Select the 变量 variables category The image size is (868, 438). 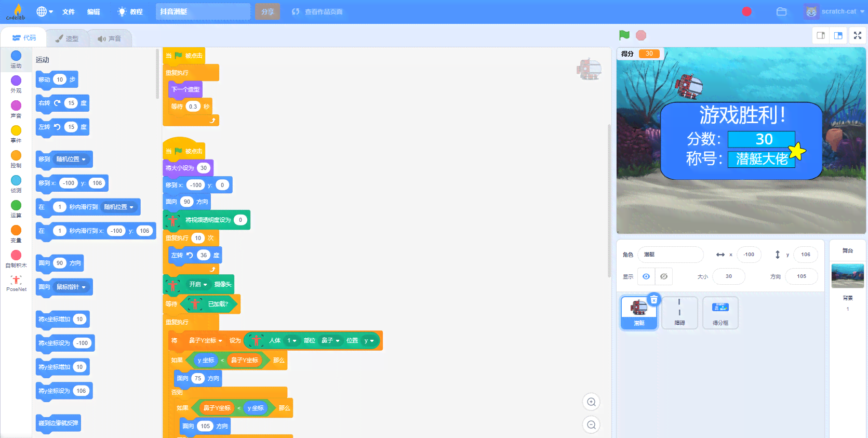point(16,234)
